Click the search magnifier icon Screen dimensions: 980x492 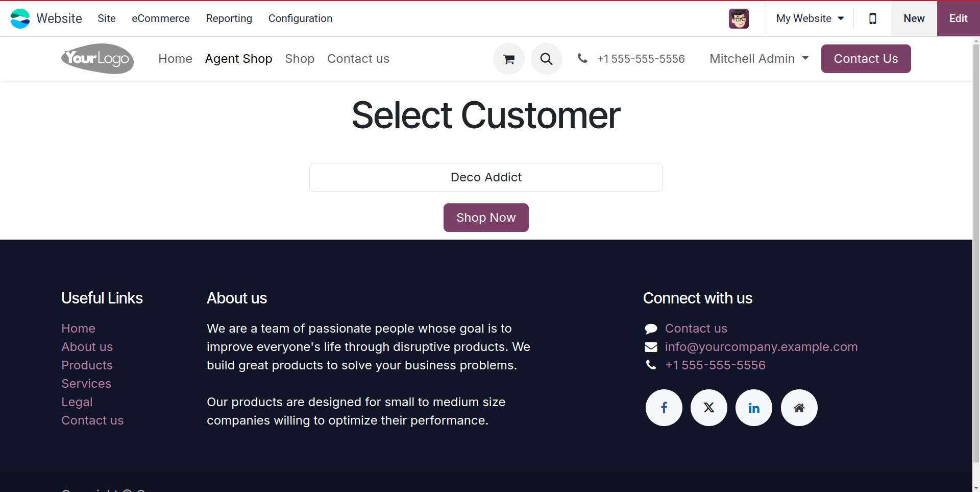click(546, 59)
